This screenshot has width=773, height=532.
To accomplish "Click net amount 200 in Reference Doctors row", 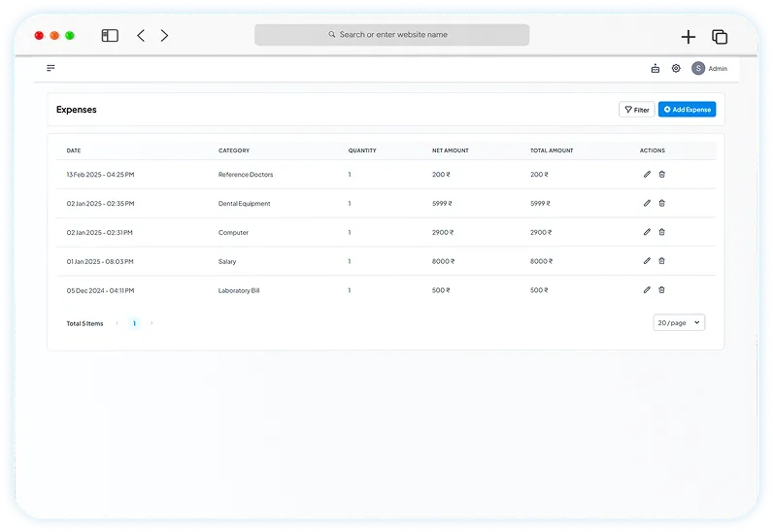I will pyautogui.click(x=441, y=175).
